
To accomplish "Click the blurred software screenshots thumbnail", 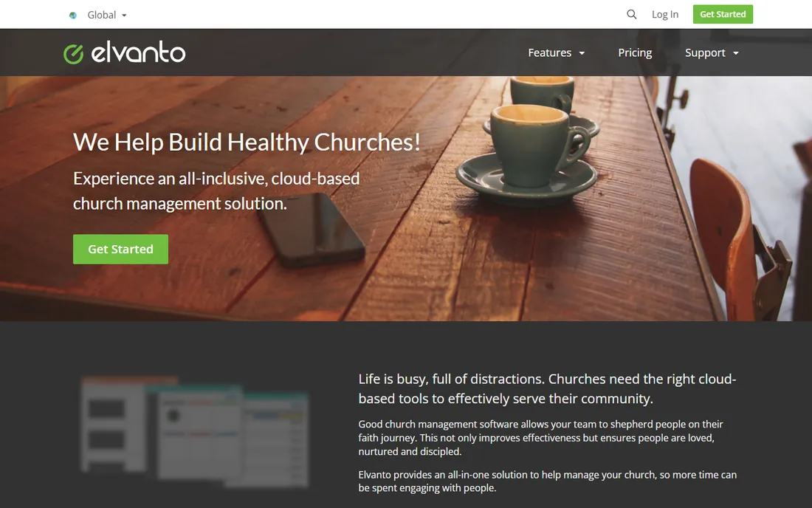I will click(195, 433).
